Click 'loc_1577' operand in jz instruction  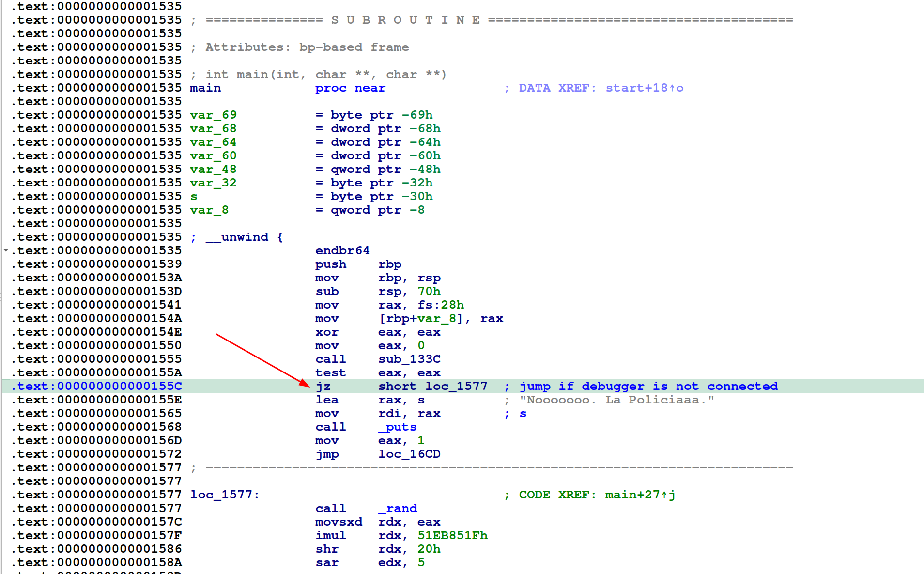click(x=456, y=386)
